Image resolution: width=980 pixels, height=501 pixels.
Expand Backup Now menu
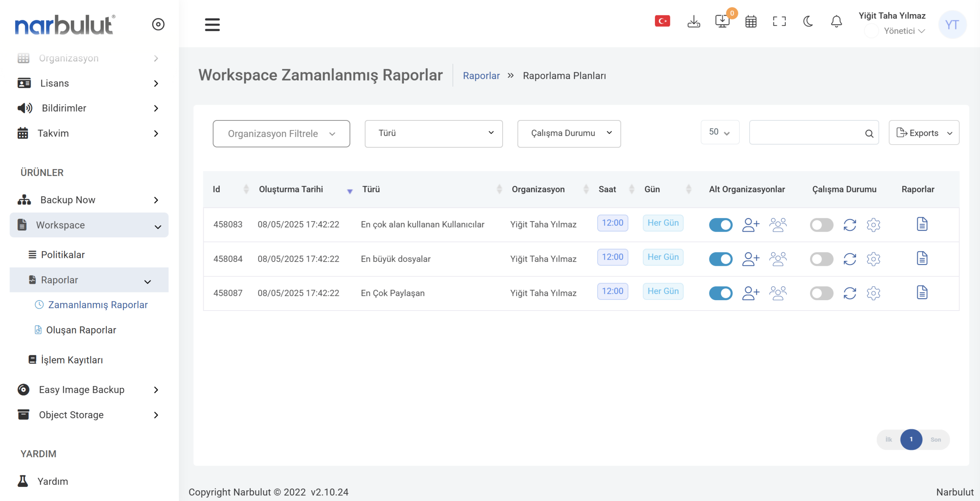89,200
